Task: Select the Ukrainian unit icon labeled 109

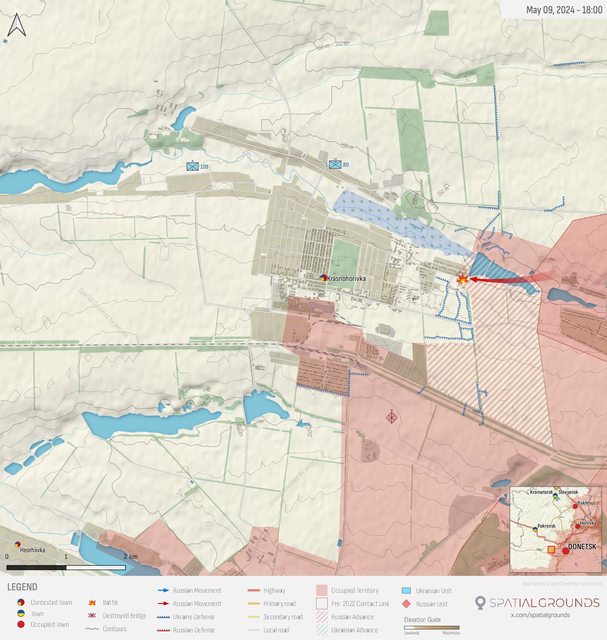Action: (x=192, y=166)
